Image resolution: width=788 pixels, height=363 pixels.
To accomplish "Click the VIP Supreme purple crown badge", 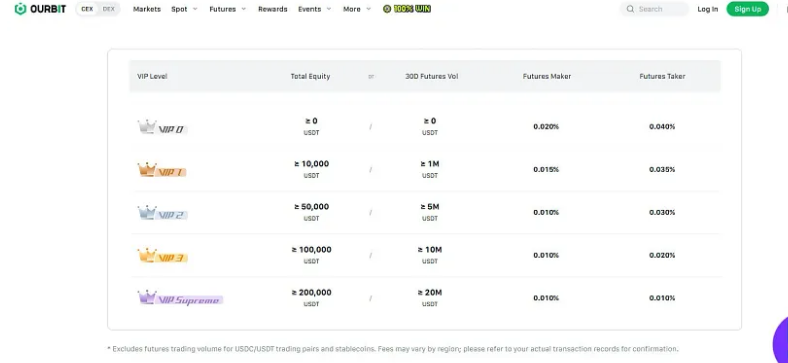I will [180, 298].
